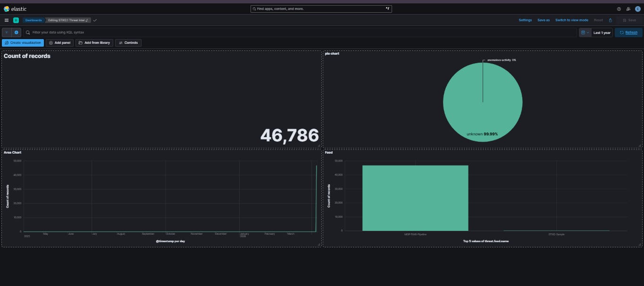
Task: Focus the KQL filter query field
Action: 300,33
